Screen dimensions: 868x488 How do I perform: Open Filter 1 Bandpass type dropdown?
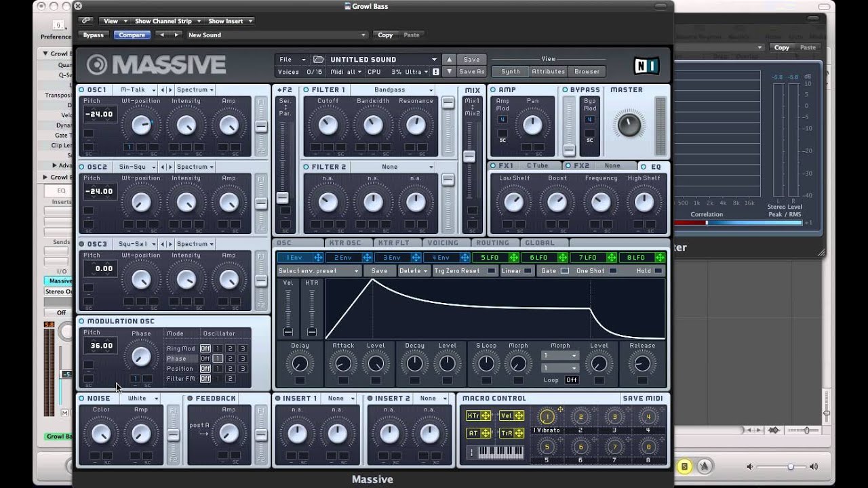pyautogui.click(x=394, y=89)
